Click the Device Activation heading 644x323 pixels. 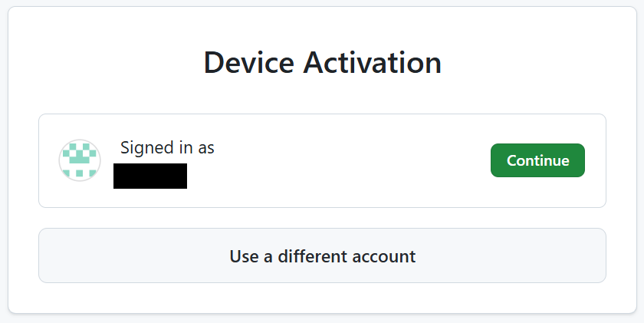point(322,62)
